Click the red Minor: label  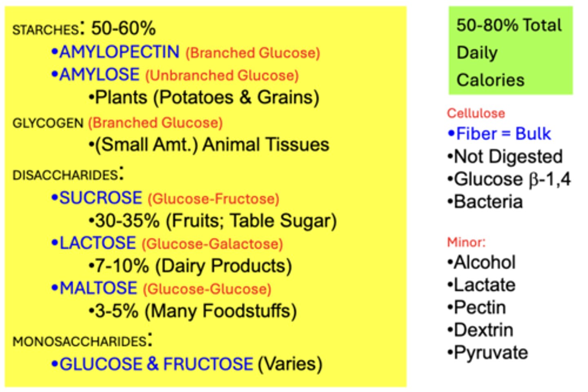[x=466, y=242]
